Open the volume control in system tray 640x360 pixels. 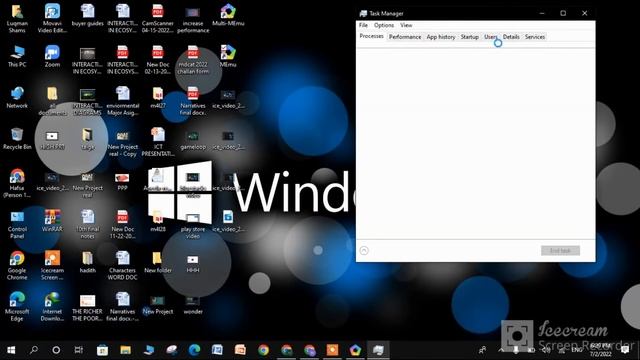[x=546, y=350]
